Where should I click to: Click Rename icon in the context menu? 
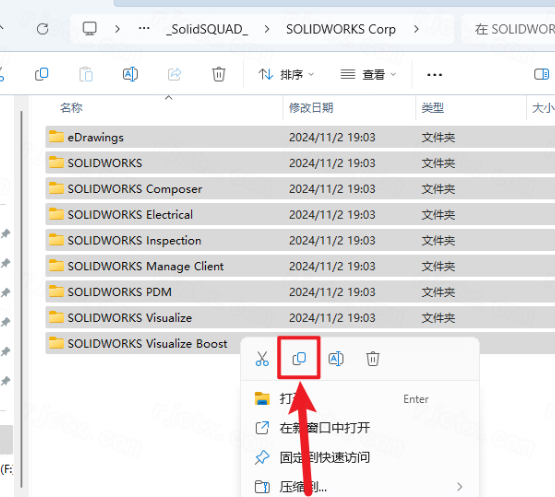click(x=336, y=359)
